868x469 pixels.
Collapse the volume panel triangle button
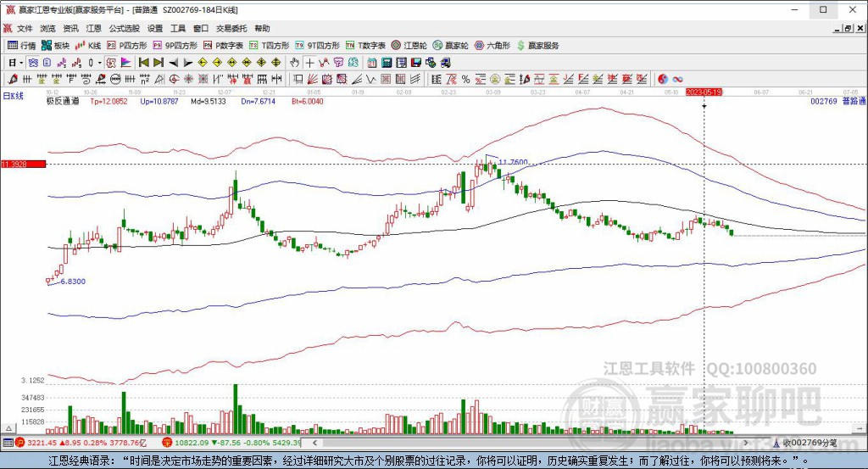click(x=8, y=428)
